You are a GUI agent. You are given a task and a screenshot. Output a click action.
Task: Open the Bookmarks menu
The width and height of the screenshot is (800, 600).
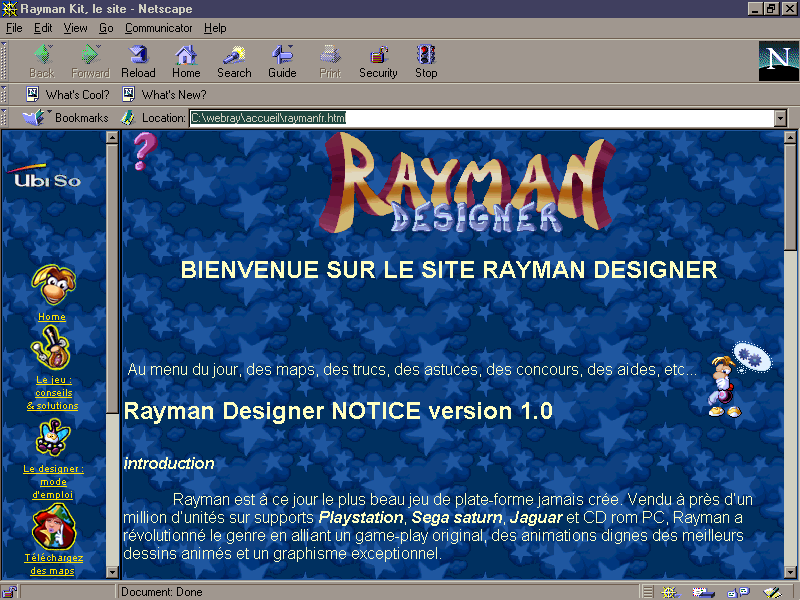(x=66, y=118)
